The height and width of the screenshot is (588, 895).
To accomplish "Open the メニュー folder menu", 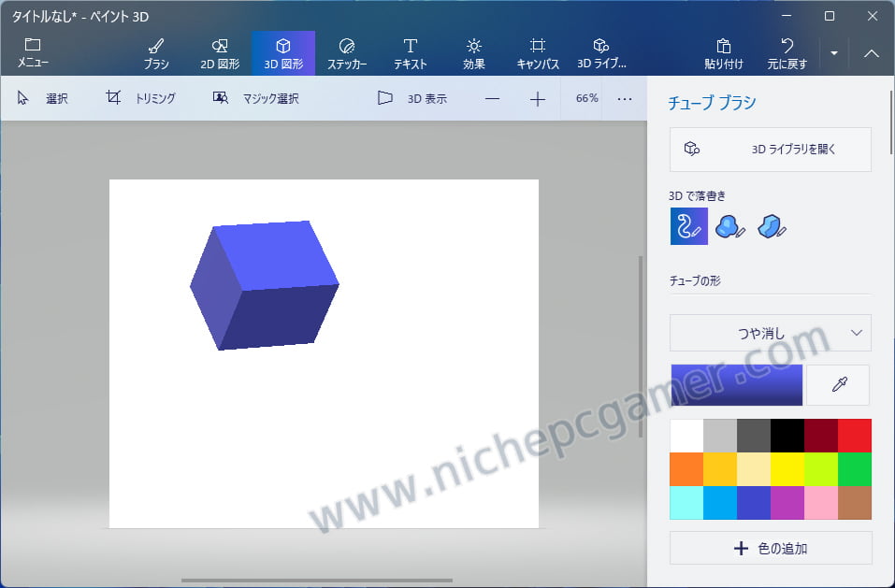I will (33, 53).
